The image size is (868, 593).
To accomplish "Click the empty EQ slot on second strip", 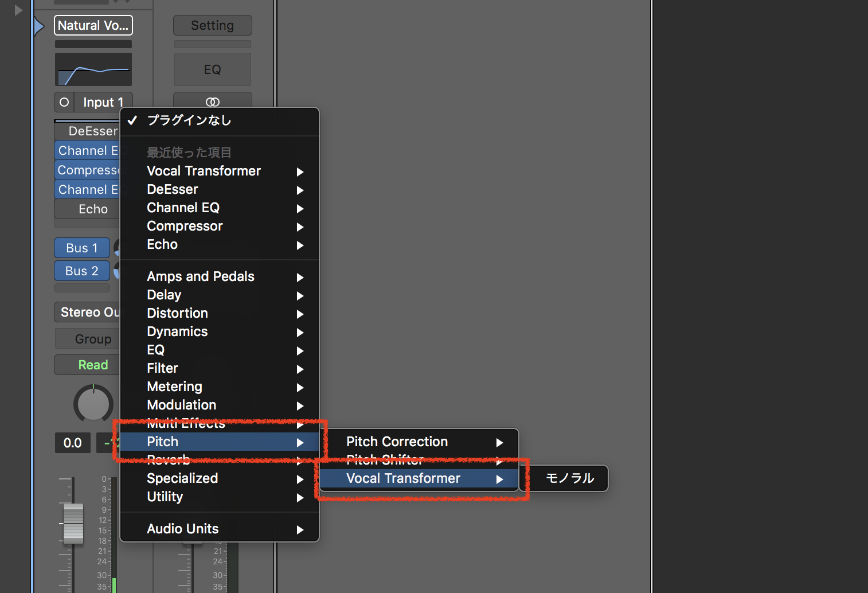I will (212, 69).
